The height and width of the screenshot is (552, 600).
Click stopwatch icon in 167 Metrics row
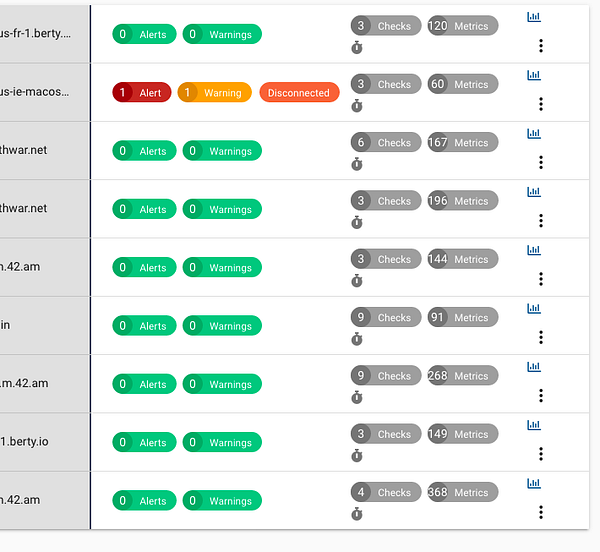(357, 164)
